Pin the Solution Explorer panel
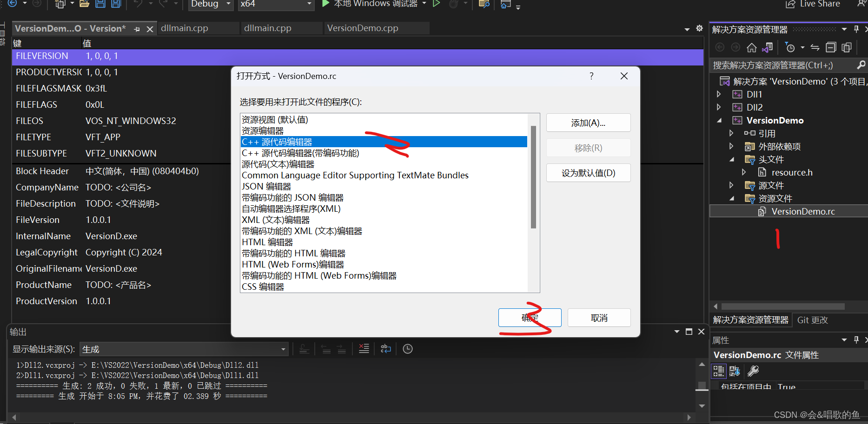Image resolution: width=868 pixels, height=424 pixels. click(855, 28)
